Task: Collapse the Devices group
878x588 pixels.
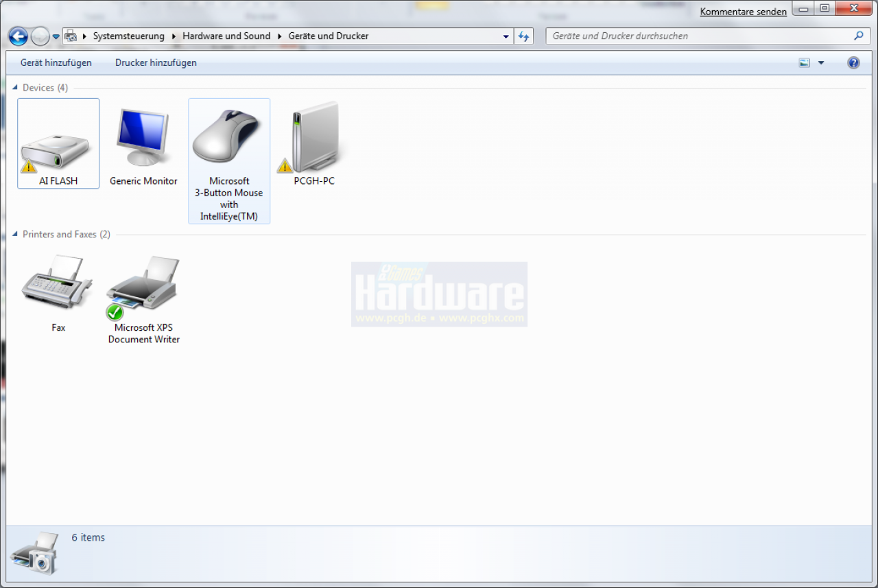Action: click(x=15, y=88)
